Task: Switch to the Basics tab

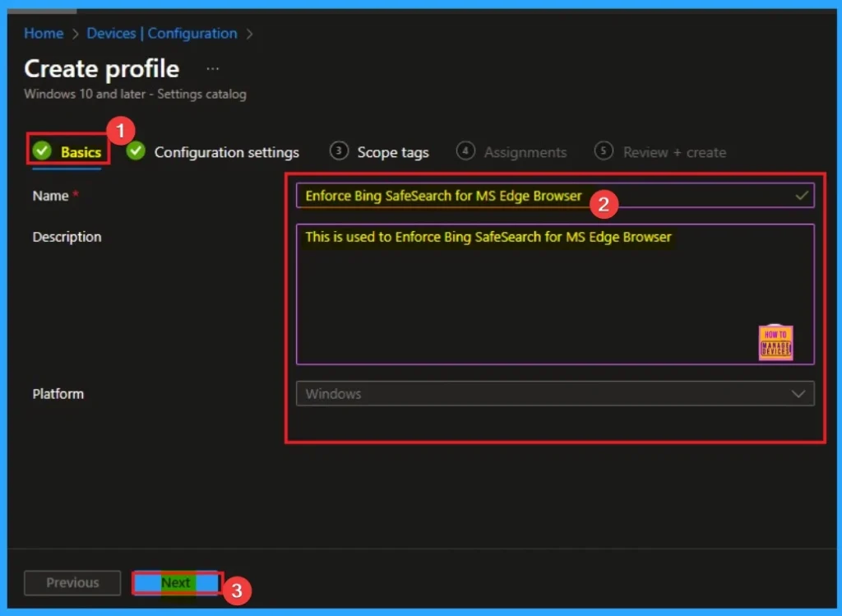Action: tap(67, 152)
